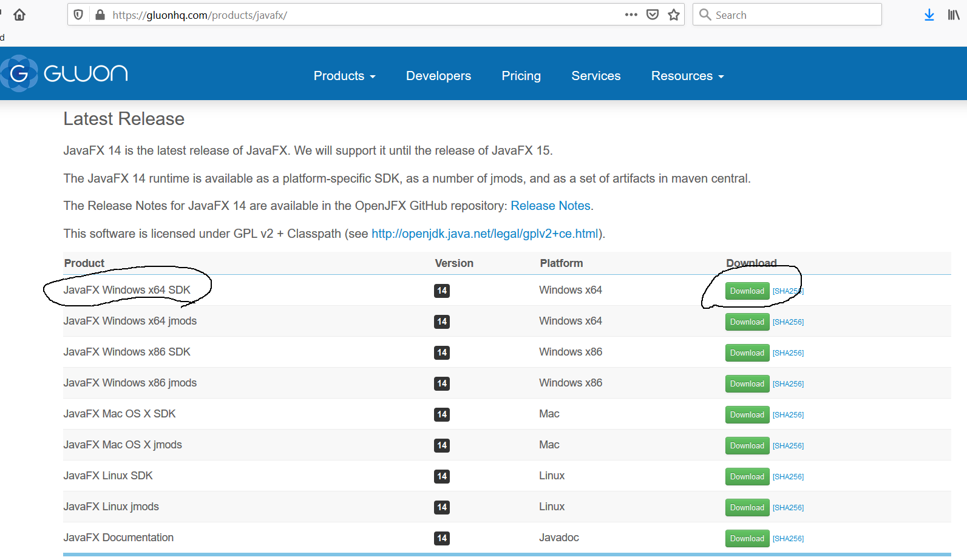
Task: Focus the browser Search box
Action: click(787, 15)
